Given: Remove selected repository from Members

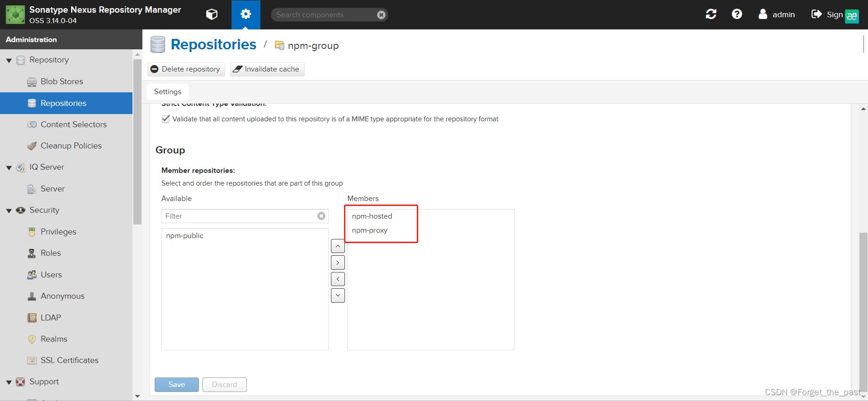Looking at the screenshot, I should [x=338, y=279].
